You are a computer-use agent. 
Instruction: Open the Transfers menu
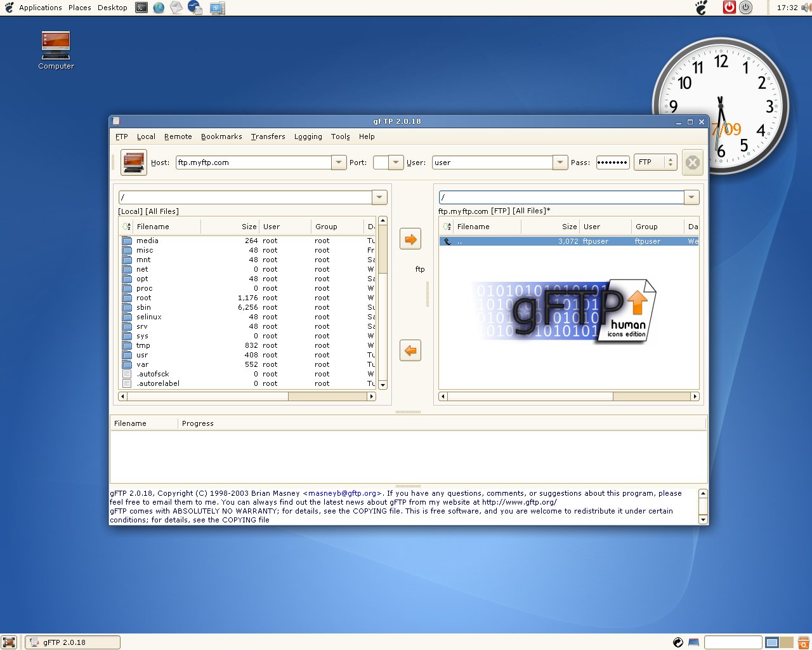(x=268, y=136)
